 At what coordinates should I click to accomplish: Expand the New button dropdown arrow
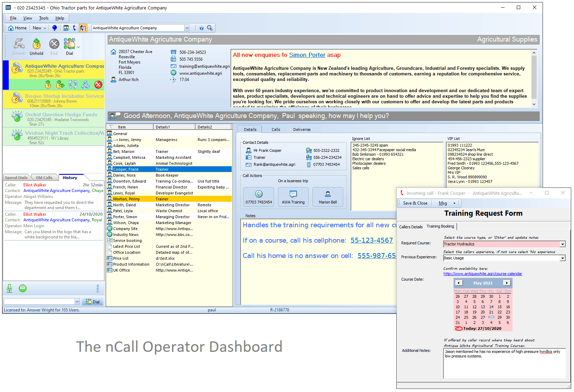click(45, 28)
